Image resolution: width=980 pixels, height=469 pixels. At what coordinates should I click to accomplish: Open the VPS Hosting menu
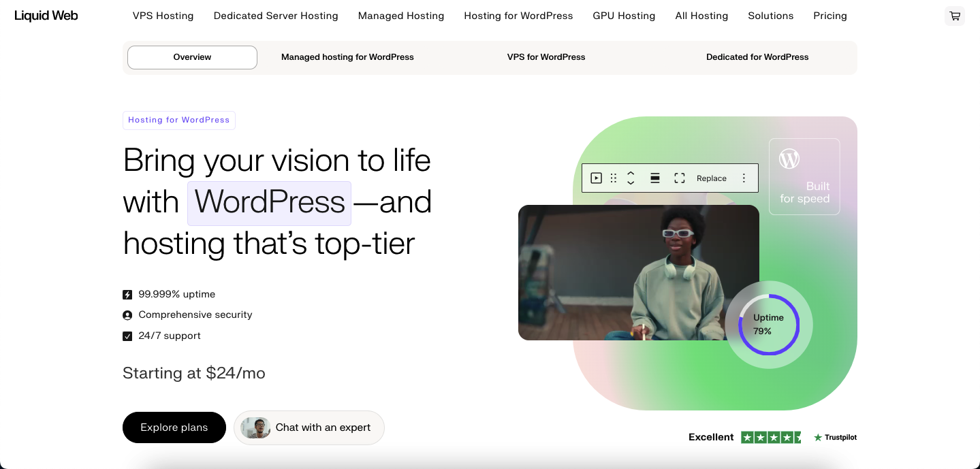tap(163, 16)
